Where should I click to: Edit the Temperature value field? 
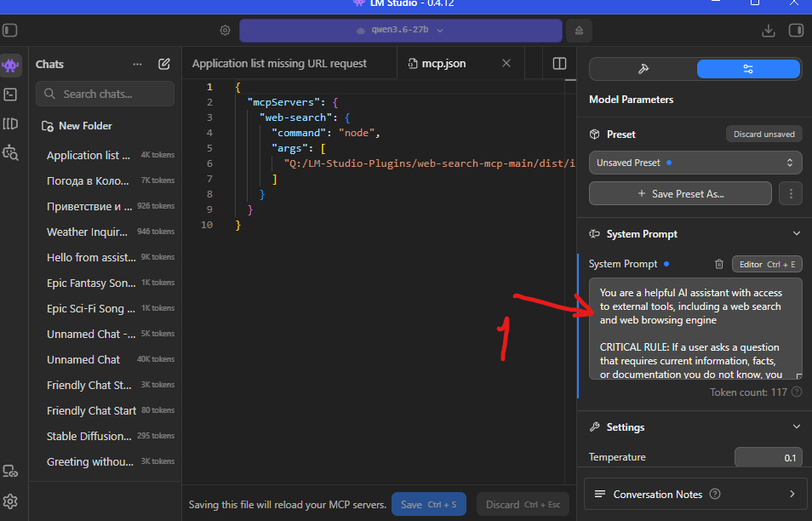click(768, 457)
